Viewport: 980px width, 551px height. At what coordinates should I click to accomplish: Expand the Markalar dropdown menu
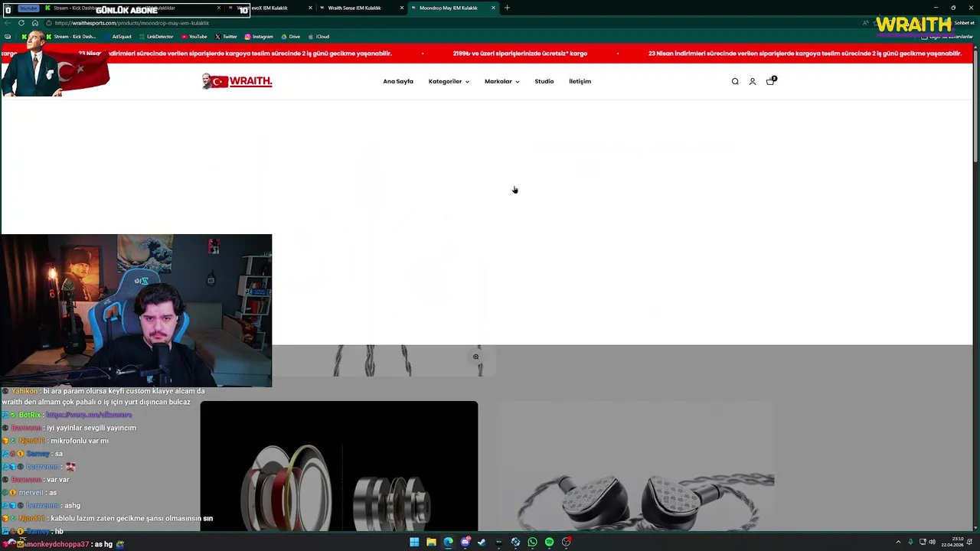[x=501, y=81]
